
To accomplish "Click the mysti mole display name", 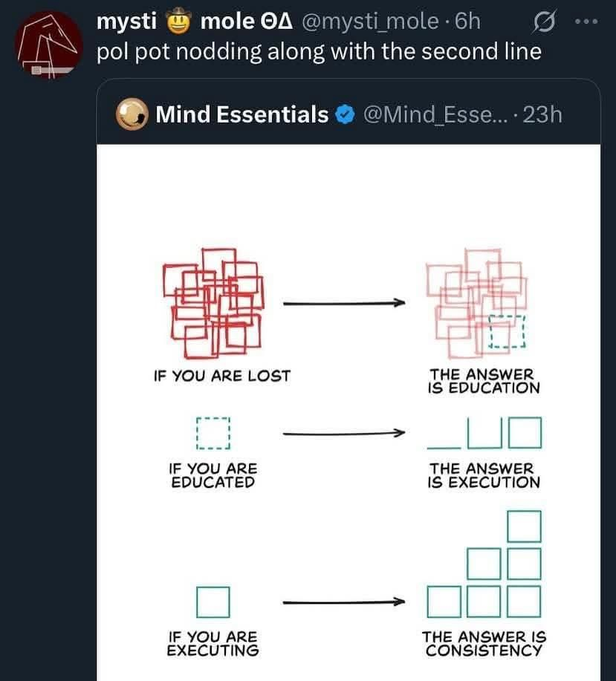I will (x=195, y=22).
